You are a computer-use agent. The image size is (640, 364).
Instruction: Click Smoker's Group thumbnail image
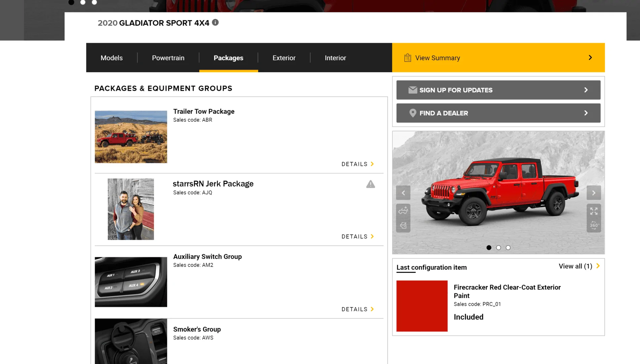point(131,341)
